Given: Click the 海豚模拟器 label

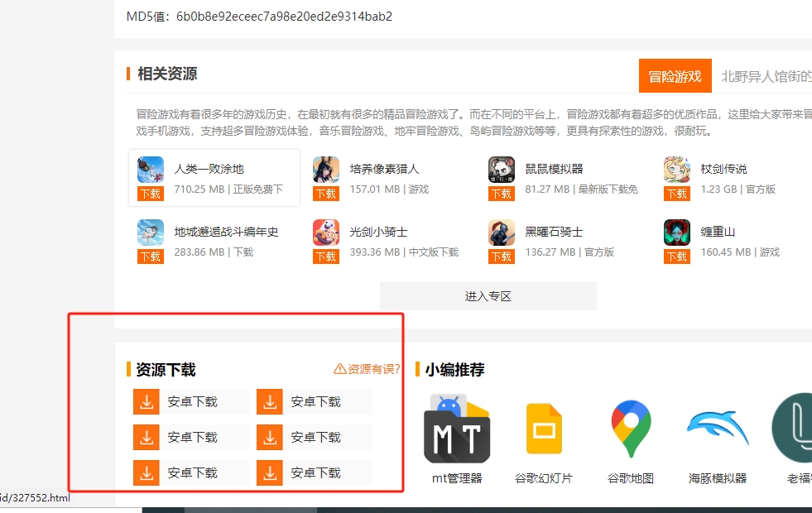Looking at the screenshot, I should pos(718,477).
